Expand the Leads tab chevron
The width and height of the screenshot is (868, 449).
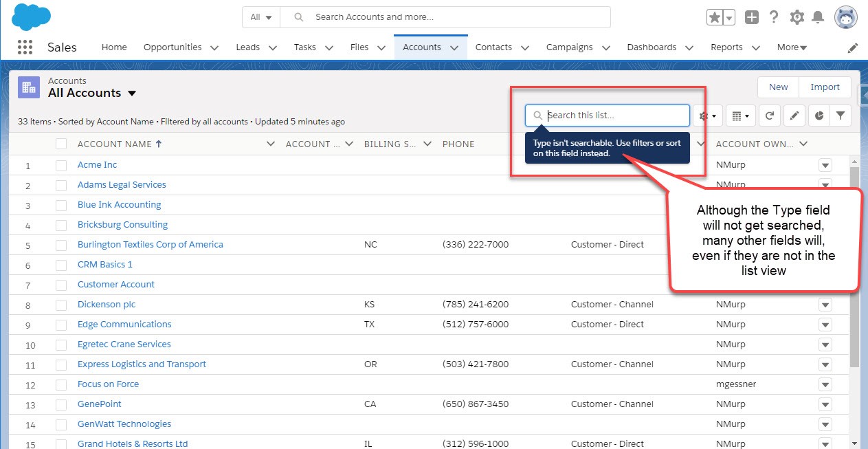pyautogui.click(x=273, y=47)
